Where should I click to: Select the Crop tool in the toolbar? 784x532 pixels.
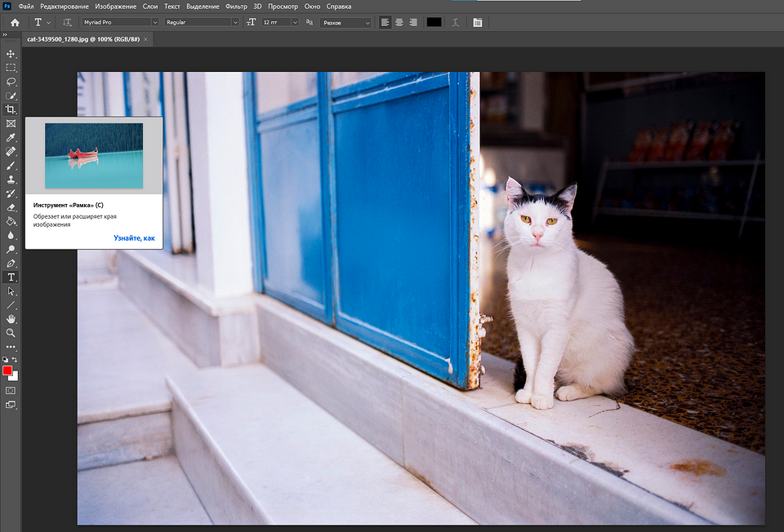point(11,109)
